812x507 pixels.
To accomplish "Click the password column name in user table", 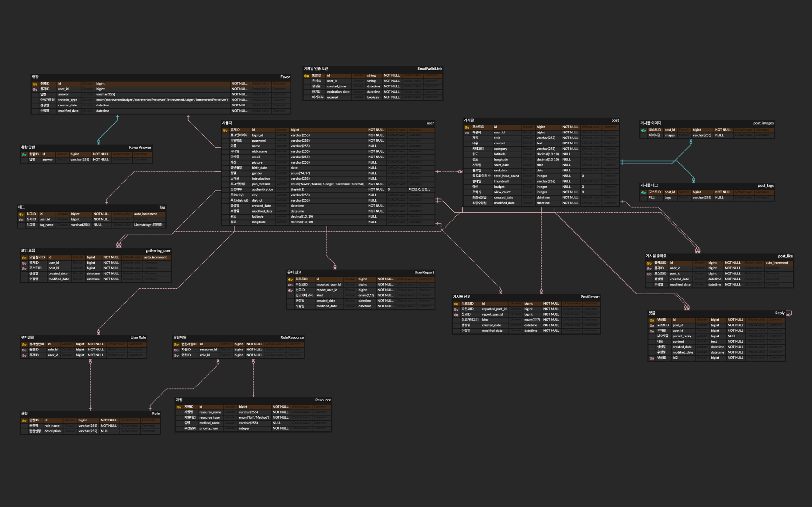I will [259, 141].
